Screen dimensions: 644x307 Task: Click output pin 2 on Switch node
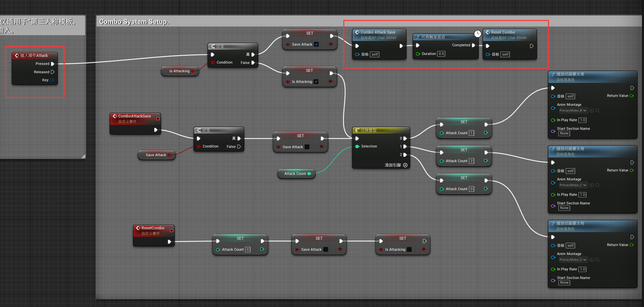click(x=405, y=155)
